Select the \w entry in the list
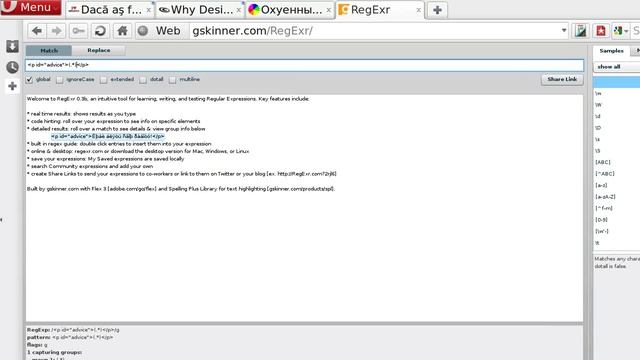 tap(617, 93)
